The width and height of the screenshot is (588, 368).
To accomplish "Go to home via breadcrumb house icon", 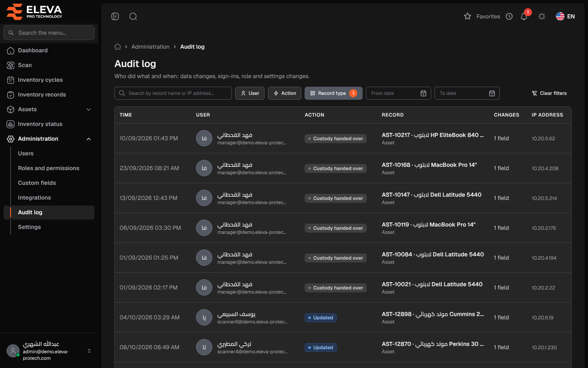I will (118, 47).
